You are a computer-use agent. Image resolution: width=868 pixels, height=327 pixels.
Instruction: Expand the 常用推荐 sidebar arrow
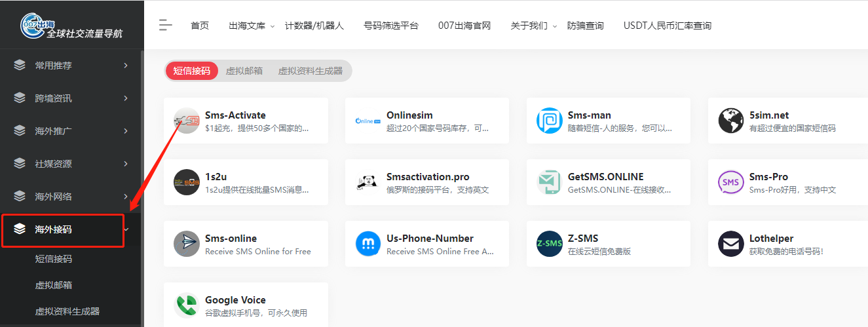pyautogui.click(x=126, y=66)
